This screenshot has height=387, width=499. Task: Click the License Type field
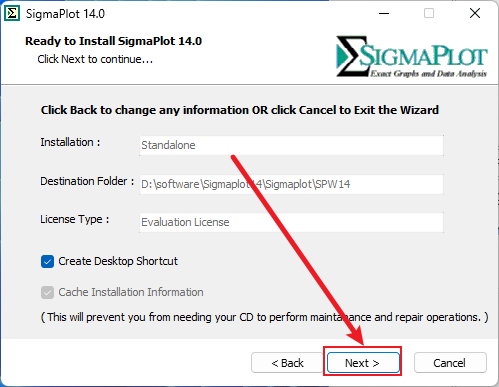pyautogui.click(x=291, y=222)
